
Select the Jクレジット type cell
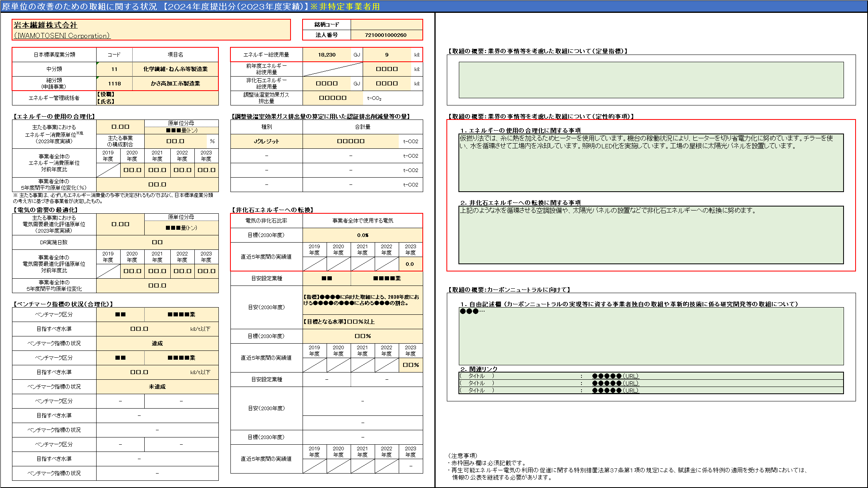266,141
